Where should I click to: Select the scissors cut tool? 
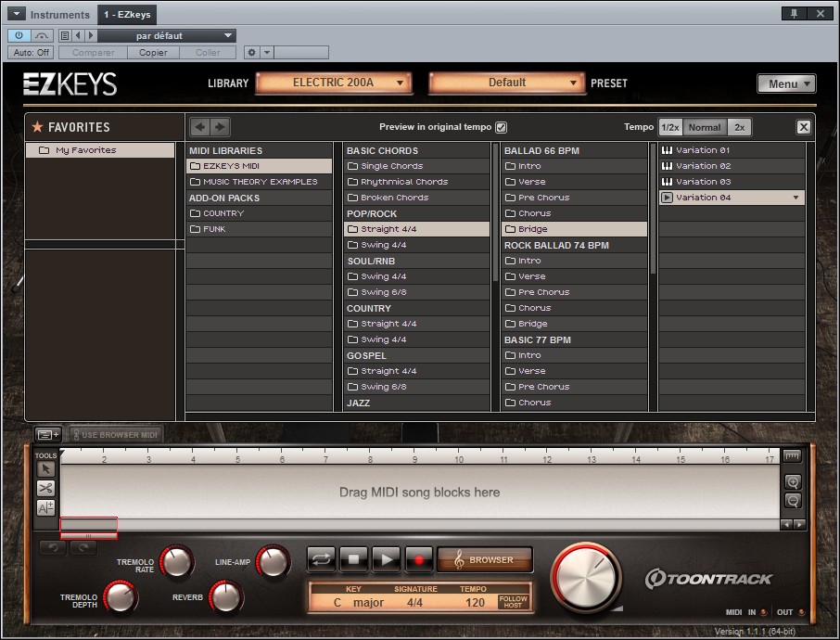pos(45,488)
